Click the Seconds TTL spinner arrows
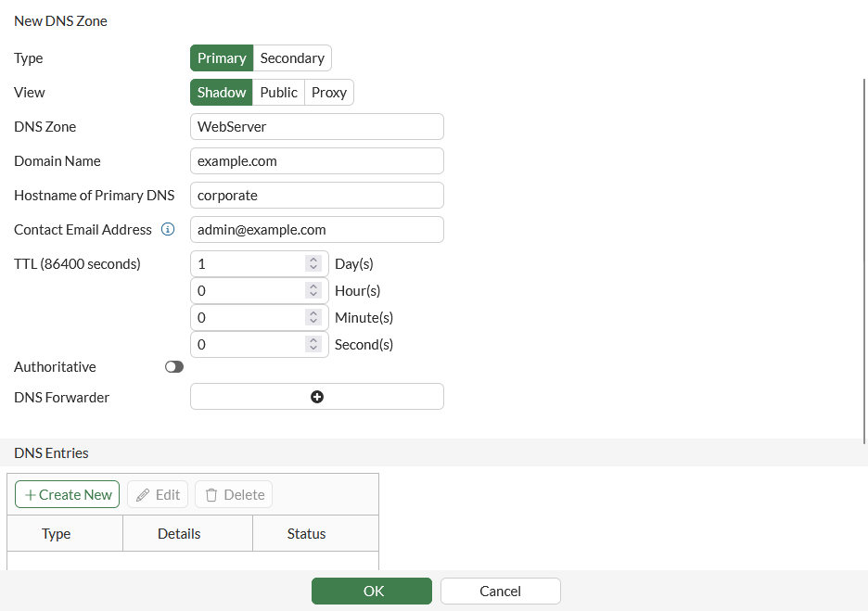Viewport: 868px width, 611px height. pos(313,345)
